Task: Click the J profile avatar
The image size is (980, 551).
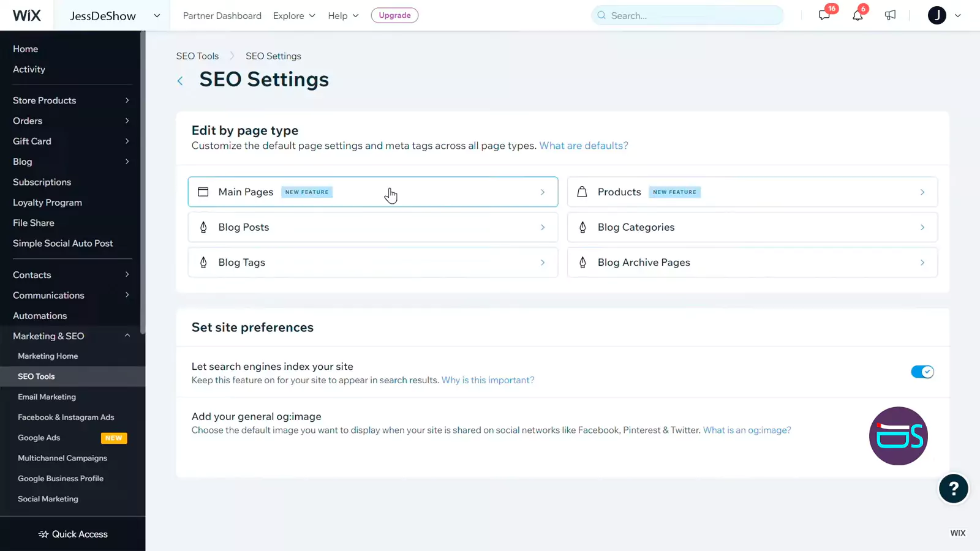Action: pos(937,15)
